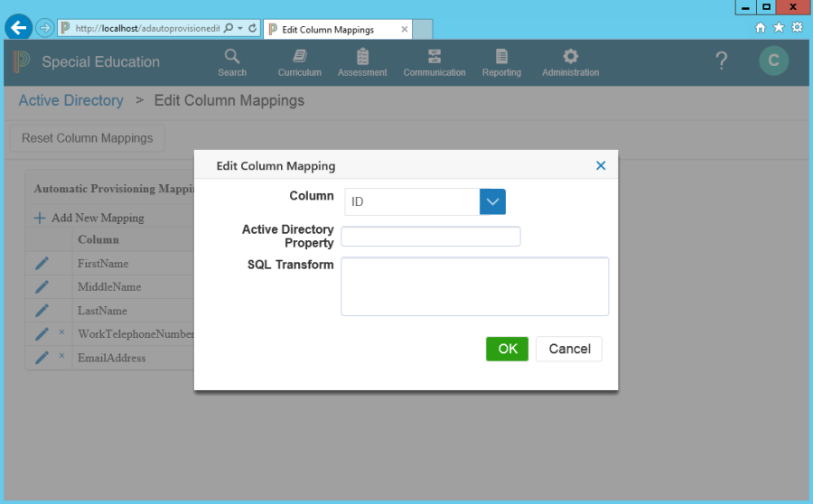Edit the FirstName mapping pencil icon
Screen dimensions: 813x504
coord(42,264)
